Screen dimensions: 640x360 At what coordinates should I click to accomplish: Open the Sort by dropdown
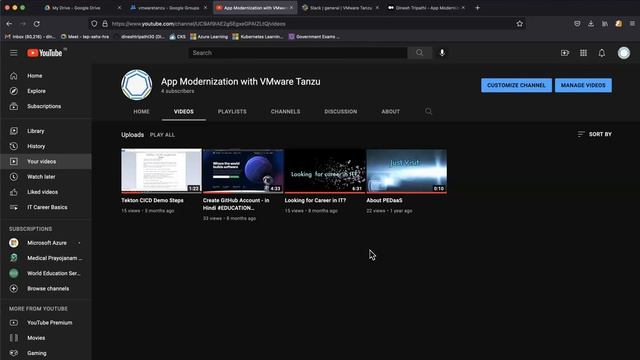coord(595,134)
